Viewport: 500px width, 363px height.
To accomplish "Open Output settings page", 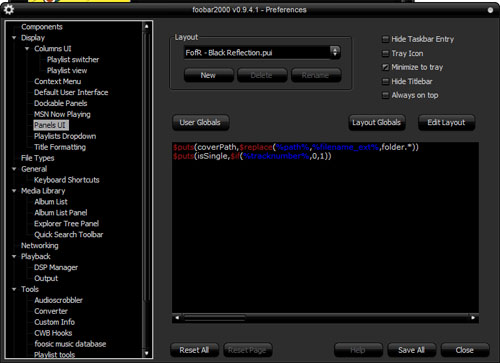I will 46,278.
